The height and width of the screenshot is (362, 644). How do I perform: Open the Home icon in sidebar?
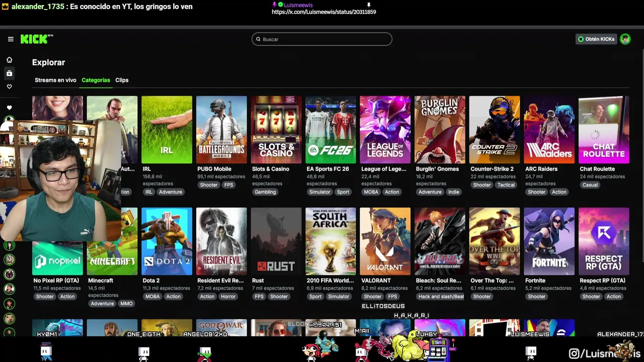coord(9,60)
